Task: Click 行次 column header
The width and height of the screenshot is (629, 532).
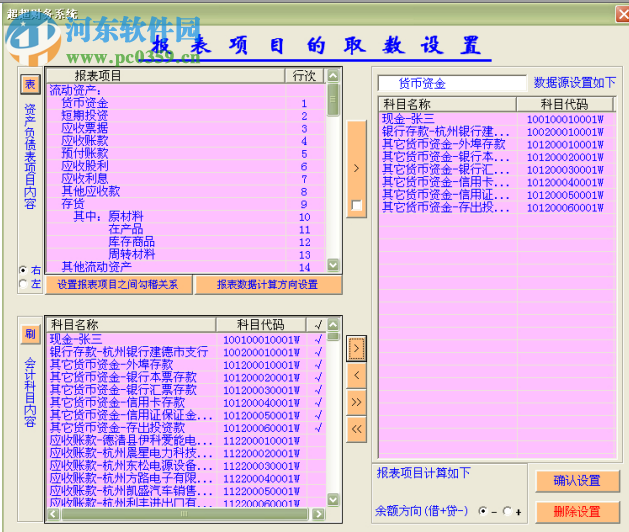Action: click(304, 75)
